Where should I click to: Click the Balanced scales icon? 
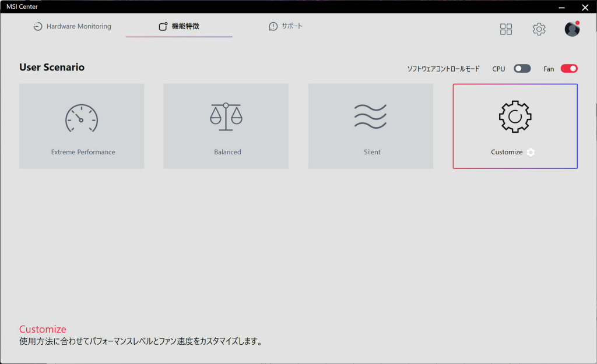point(226,116)
